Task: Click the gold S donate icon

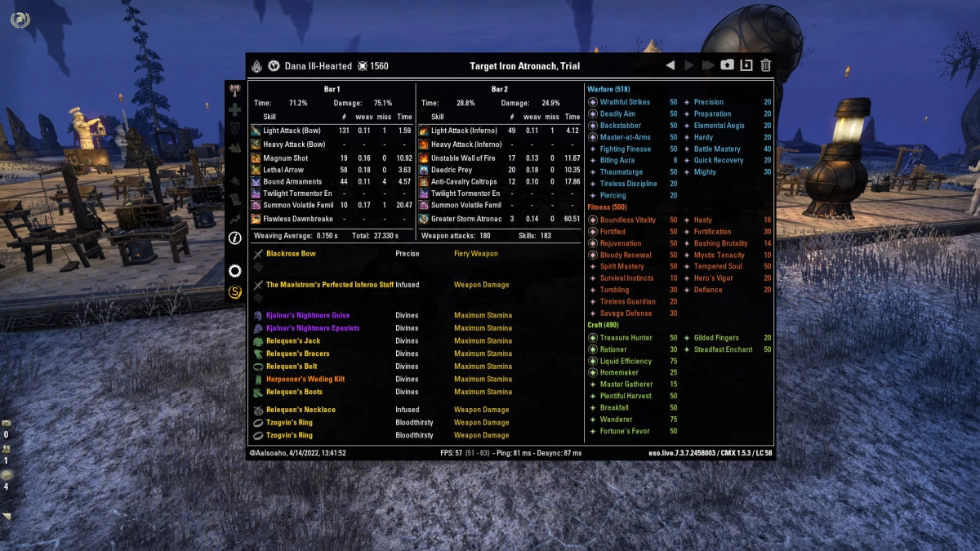Action: pyautogui.click(x=235, y=291)
